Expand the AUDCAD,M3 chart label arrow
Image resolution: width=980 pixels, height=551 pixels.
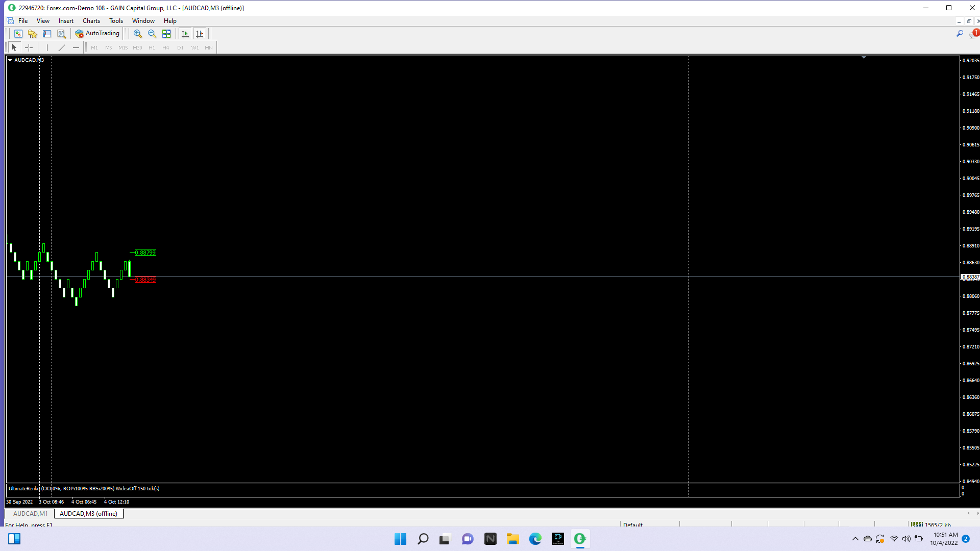(x=10, y=60)
